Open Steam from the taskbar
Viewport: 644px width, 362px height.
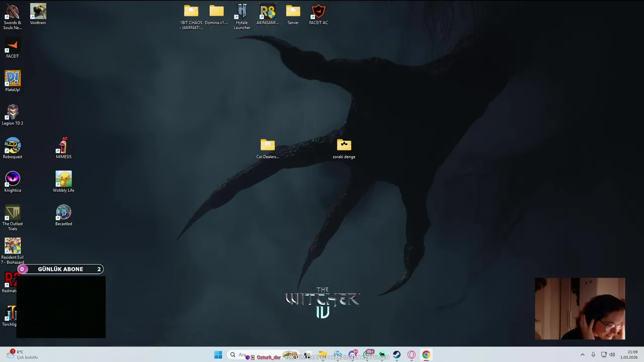pos(397,355)
